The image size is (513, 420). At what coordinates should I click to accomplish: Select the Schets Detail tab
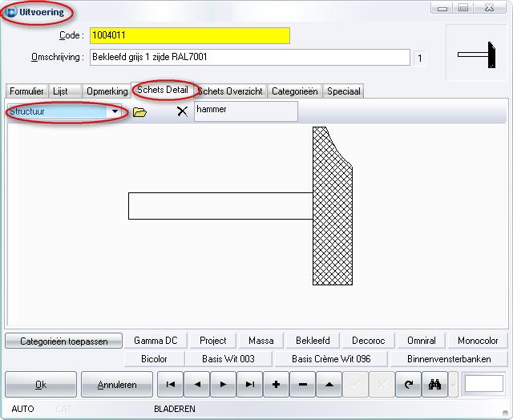pos(163,90)
